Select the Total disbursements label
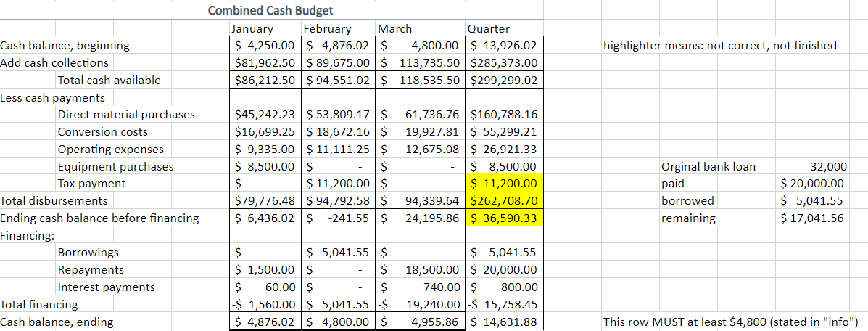 54,201
